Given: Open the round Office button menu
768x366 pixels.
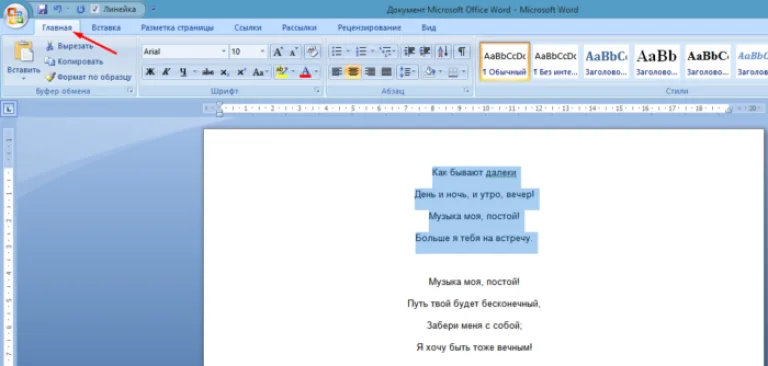Looking at the screenshot, I should click(x=16, y=16).
